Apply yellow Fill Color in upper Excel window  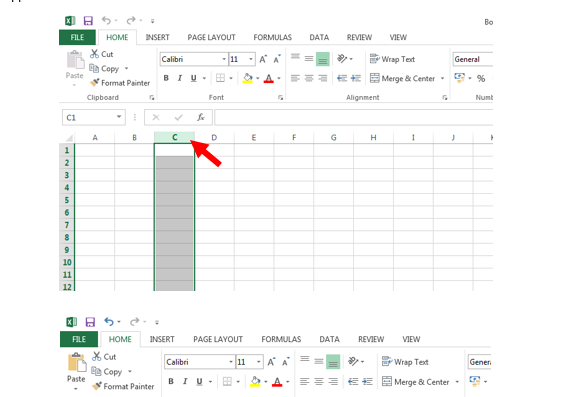(248, 78)
